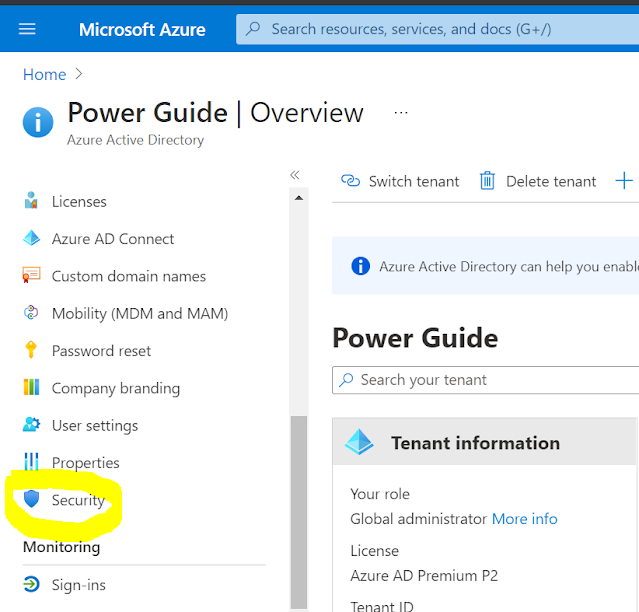The width and height of the screenshot is (639, 612).
Task: Open Password reset
Action: coord(101,351)
